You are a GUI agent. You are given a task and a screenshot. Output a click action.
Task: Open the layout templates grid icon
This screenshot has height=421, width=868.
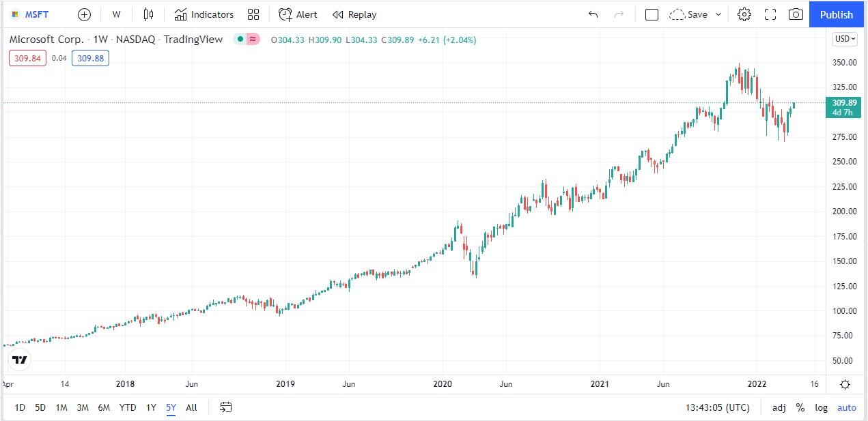253,14
